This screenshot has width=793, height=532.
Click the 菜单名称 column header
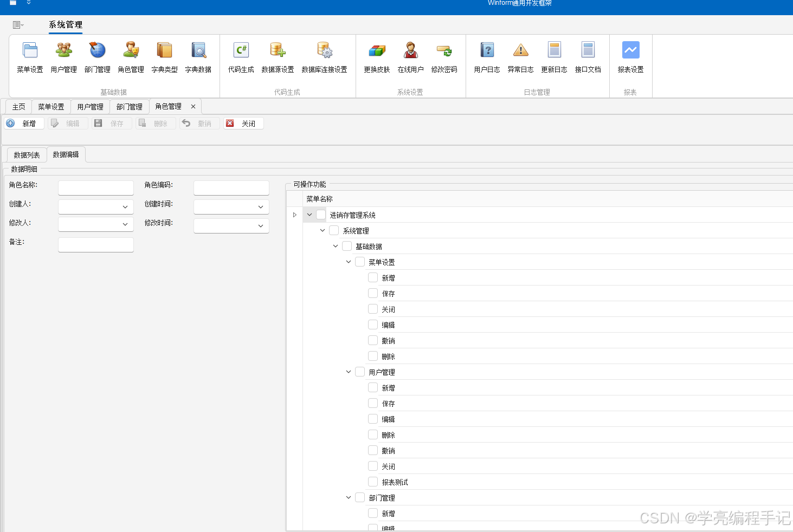tap(547, 199)
